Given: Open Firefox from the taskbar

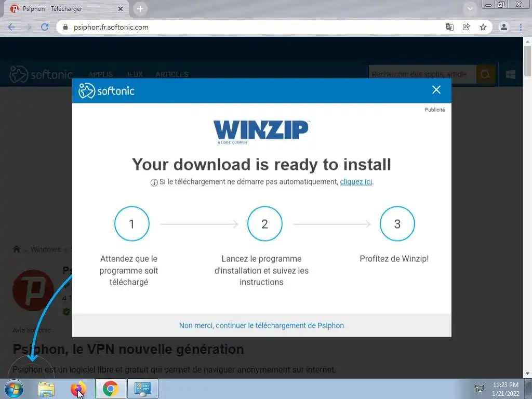Looking at the screenshot, I should point(78,389).
